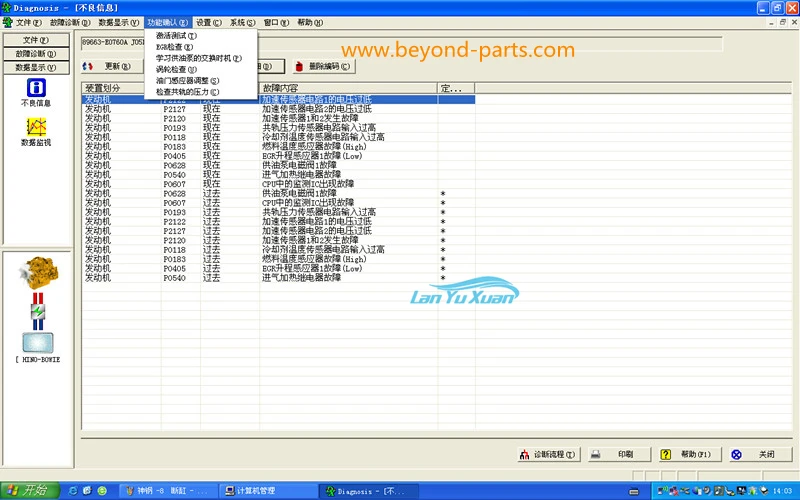This screenshot has height=500, width=800.
Task: Select 检查共轨的压力 menu entry
Action: tap(201, 92)
